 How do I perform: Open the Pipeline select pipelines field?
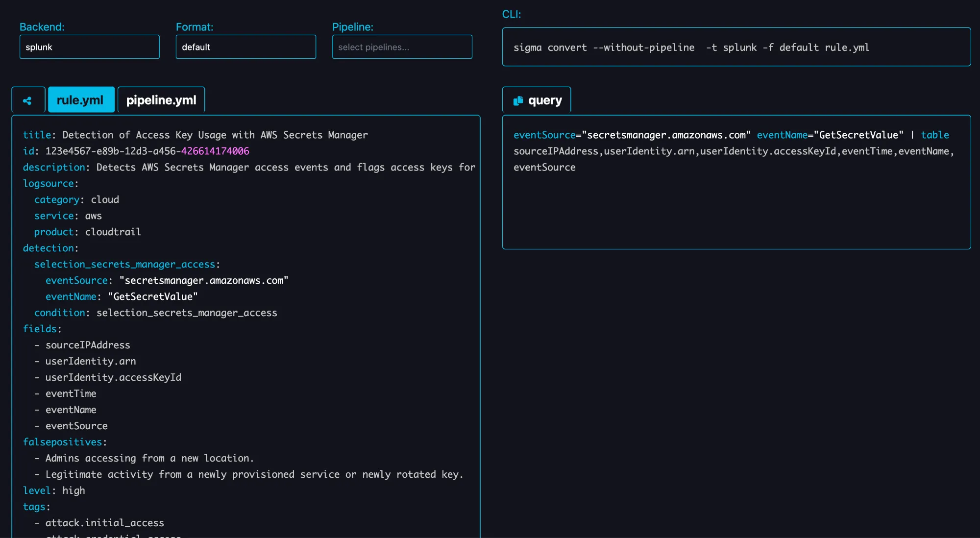click(402, 47)
